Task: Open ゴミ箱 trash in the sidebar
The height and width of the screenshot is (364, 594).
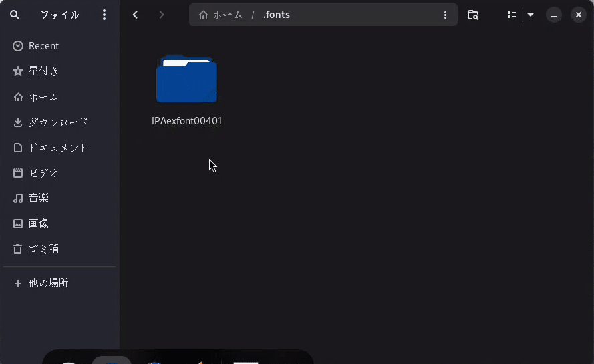Action: [x=59, y=248]
